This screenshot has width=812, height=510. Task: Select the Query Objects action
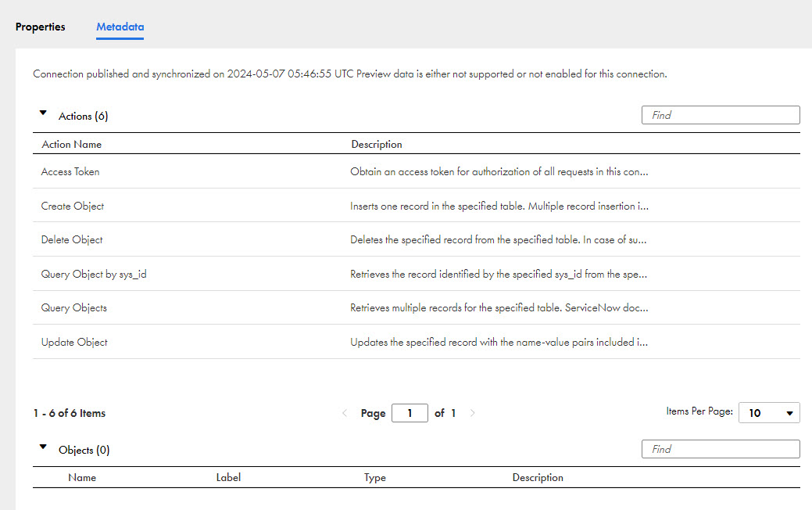pyautogui.click(x=74, y=308)
